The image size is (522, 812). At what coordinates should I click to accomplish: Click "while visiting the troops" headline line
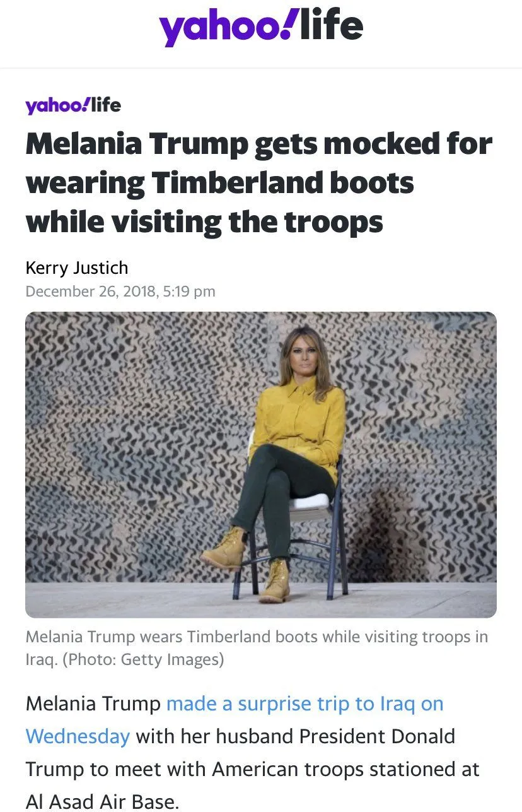[x=204, y=222]
